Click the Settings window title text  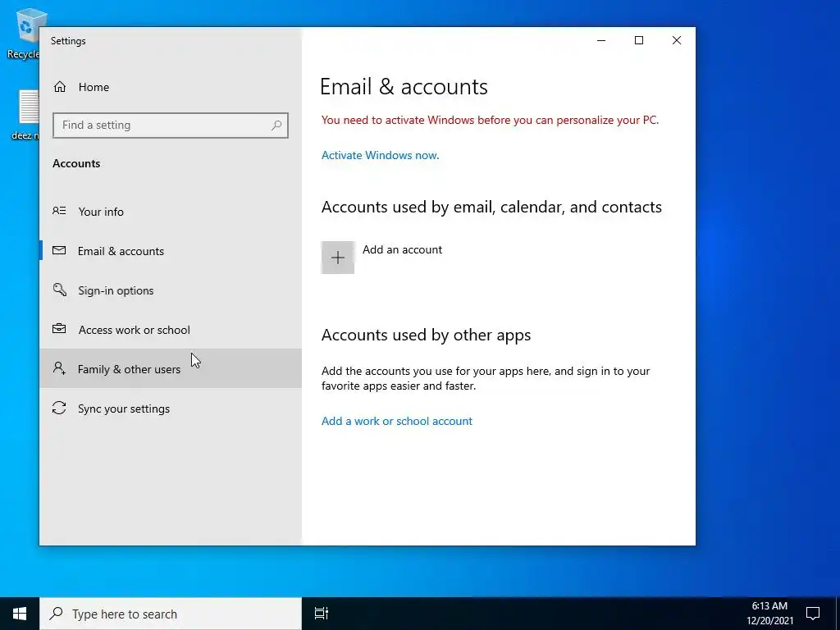click(x=68, y=41)
